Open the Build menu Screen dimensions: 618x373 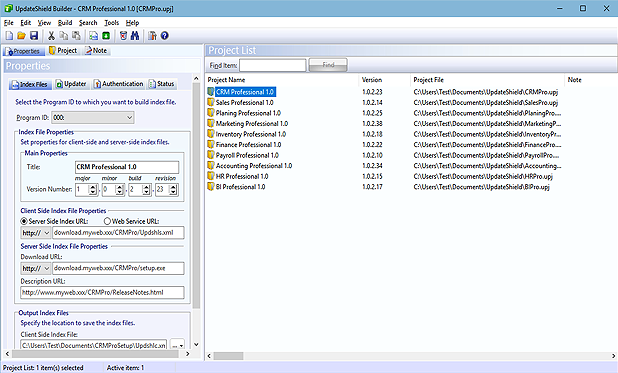(x=65, y=23)
